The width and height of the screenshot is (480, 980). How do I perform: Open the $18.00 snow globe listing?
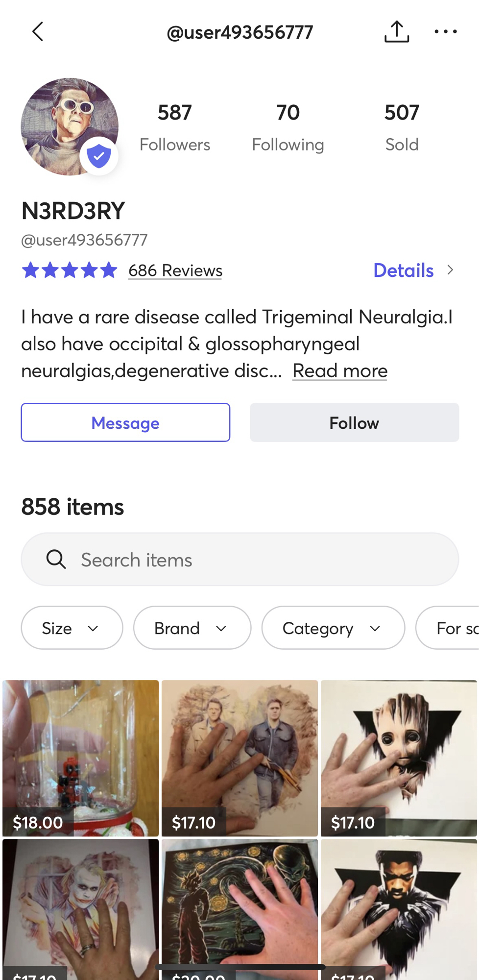pos(81,758)
